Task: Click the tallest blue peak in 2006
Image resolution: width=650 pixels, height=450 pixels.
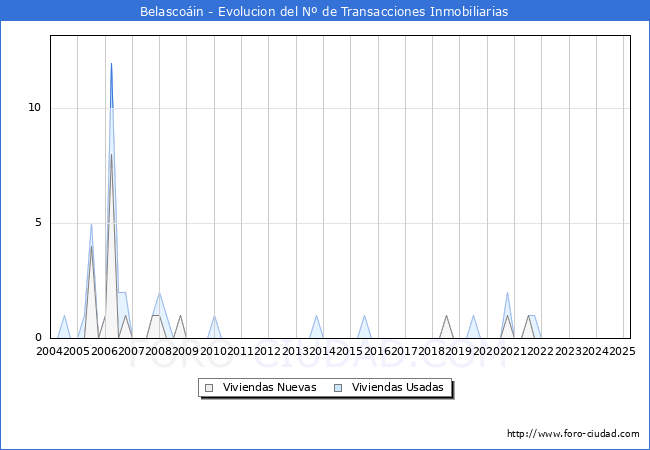Action: click(x=111, y=63)
